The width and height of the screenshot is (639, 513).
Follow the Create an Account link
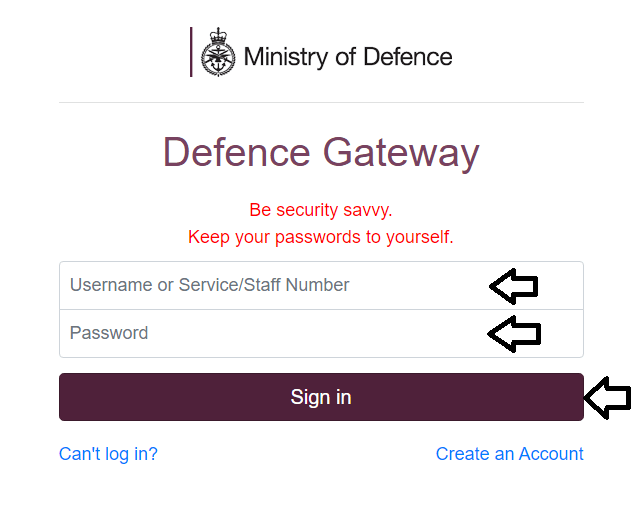pyautogui.click(x=509, y=454)
